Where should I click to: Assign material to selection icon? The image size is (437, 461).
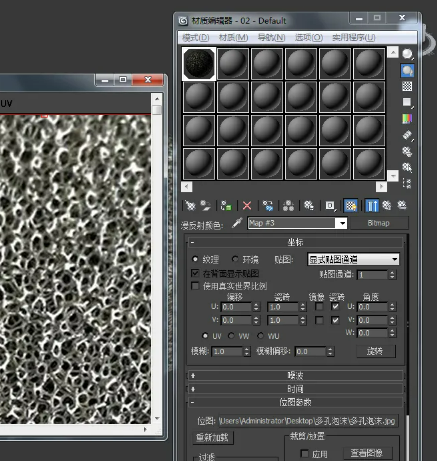point(226,206)
